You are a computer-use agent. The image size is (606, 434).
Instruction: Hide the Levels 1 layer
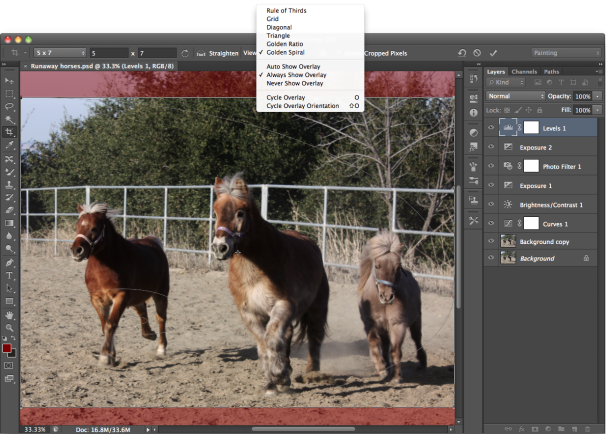[491, 128]
